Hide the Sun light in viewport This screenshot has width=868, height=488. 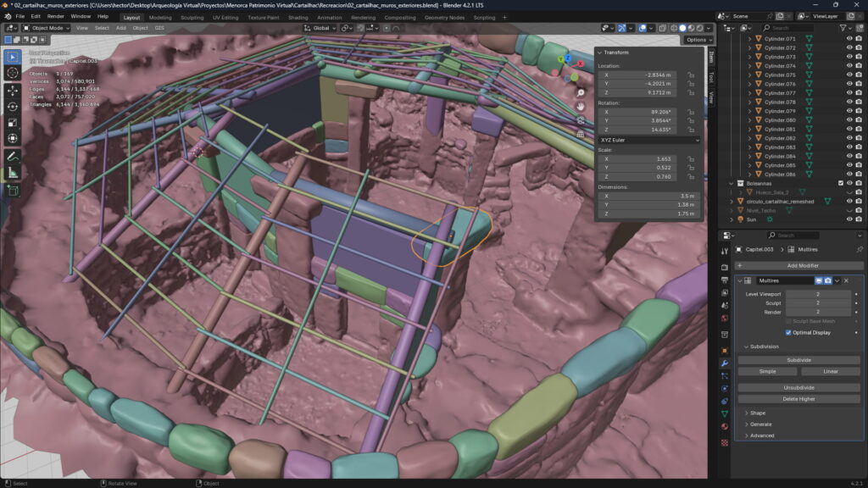[x=849, y=219]
